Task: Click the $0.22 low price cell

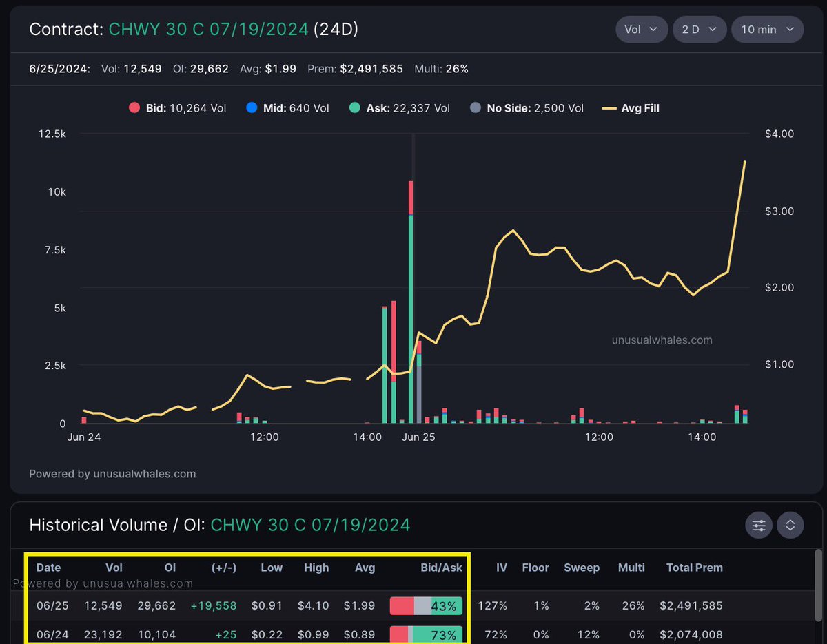Action: click(x=267, y=634)
